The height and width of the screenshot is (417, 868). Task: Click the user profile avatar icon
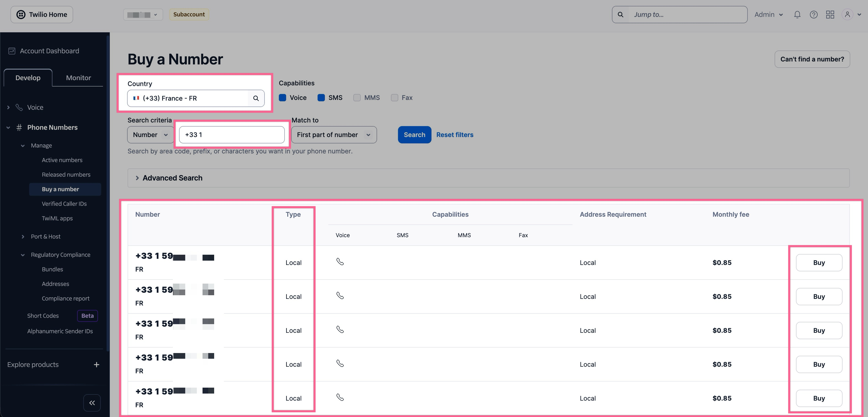coord(847,15)
